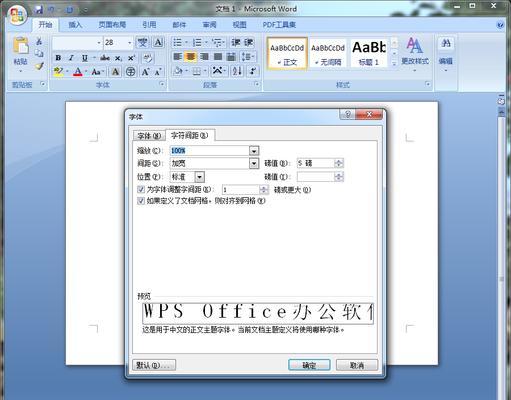Open the 插入 ribbon tab
Image resolution: width=511 pixels, height=400 pixels.
pos(75,25)
